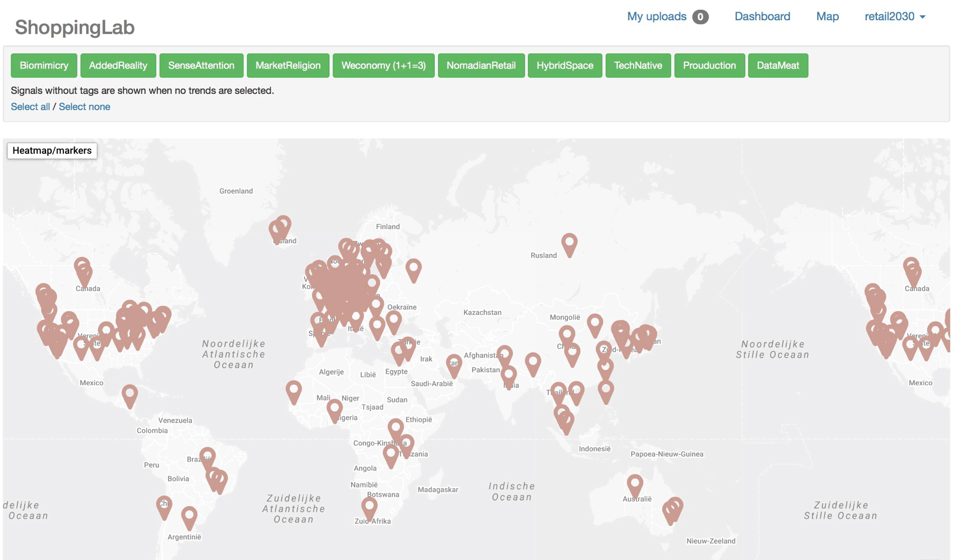
Task: Click the Indonesië map label
Action: pyautogui.click(x=595, y=449)
